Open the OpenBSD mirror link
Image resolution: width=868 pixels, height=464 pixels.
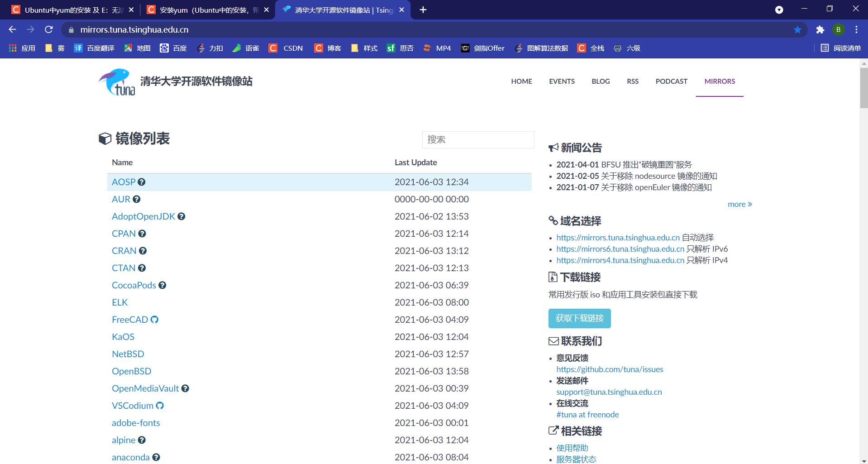point(131,371)
